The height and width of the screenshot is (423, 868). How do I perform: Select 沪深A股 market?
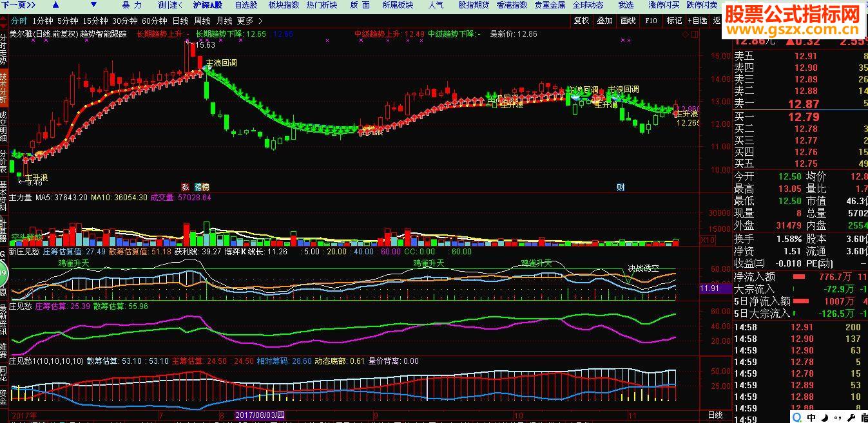(206, 5)
